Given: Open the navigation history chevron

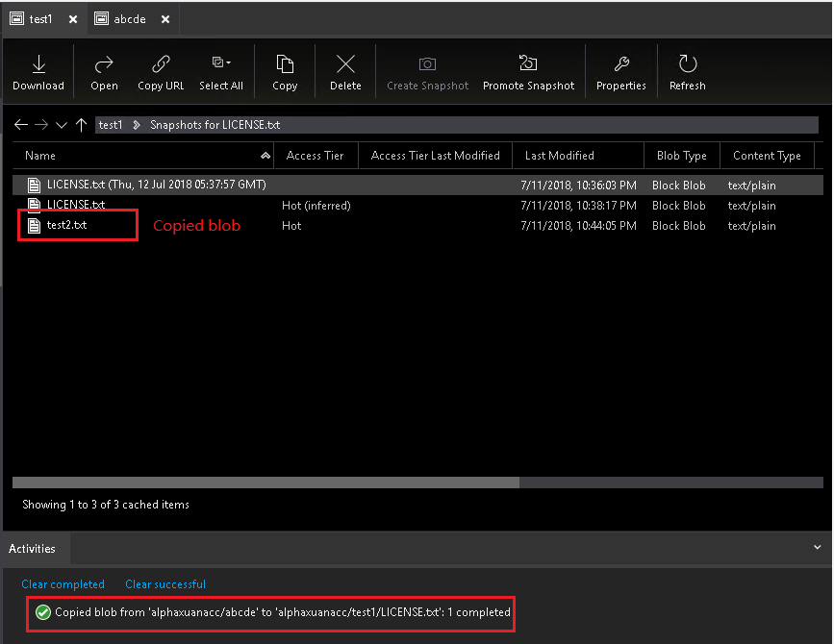Looking at the screenshot, I should pyautogui.click(x=61, y=124).
